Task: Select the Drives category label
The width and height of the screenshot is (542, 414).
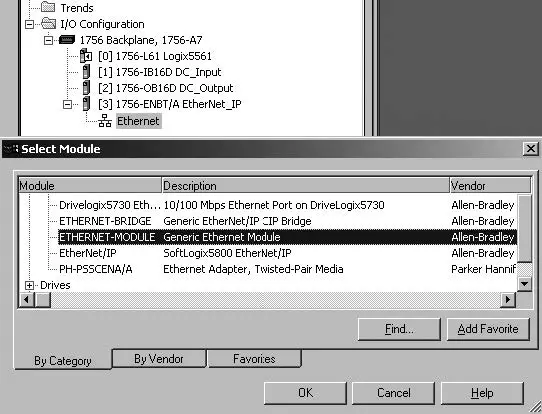Action: [55, 285]
